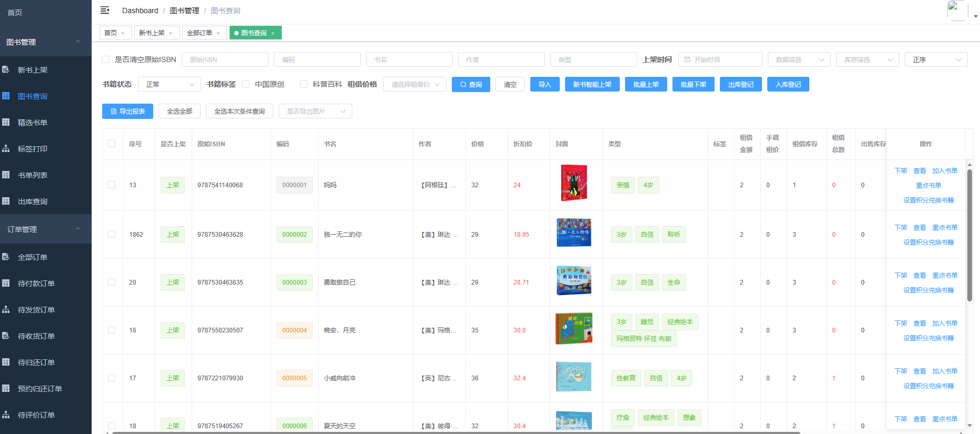Screen dimensions: 980x434
Task: Collapse the 订单管理 sidebar section
Action: pyautogui.click(x=46, y=229)
